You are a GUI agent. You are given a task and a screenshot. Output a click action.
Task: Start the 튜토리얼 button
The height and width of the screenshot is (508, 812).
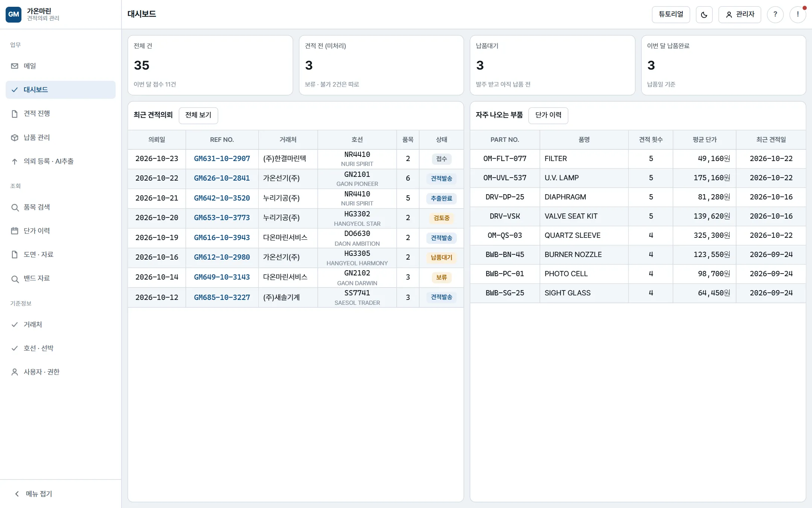point(671,14)
